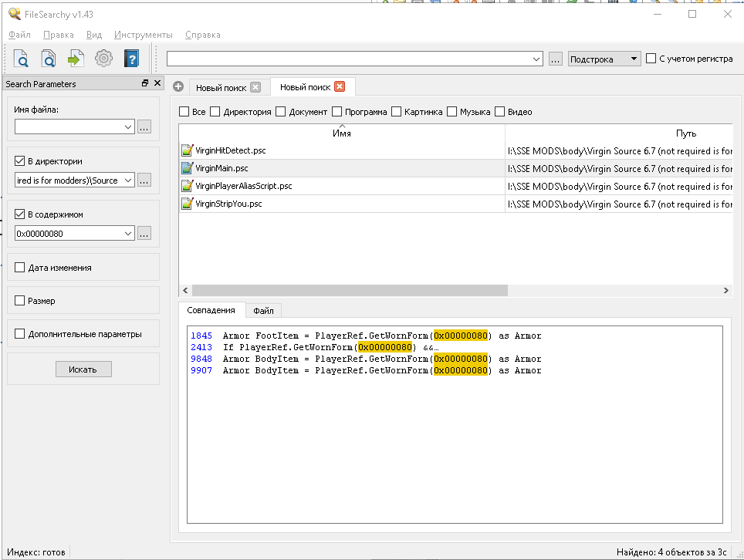Tick the 'Документ' file type filter
The width and height of the screenshot is (744, 560).
pos(281,112)
